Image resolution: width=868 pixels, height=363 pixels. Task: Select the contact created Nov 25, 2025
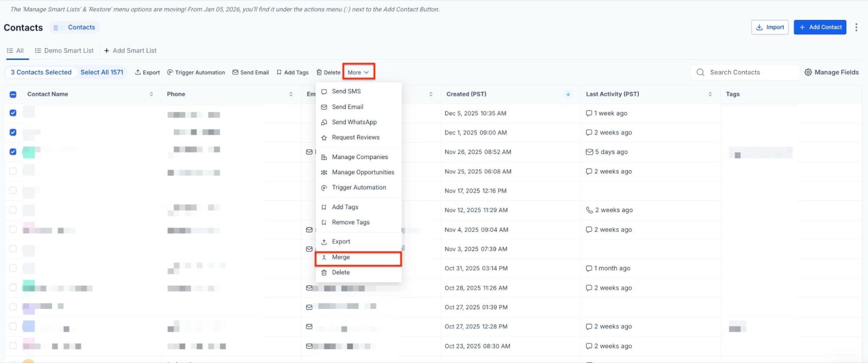tap(13, 171)
